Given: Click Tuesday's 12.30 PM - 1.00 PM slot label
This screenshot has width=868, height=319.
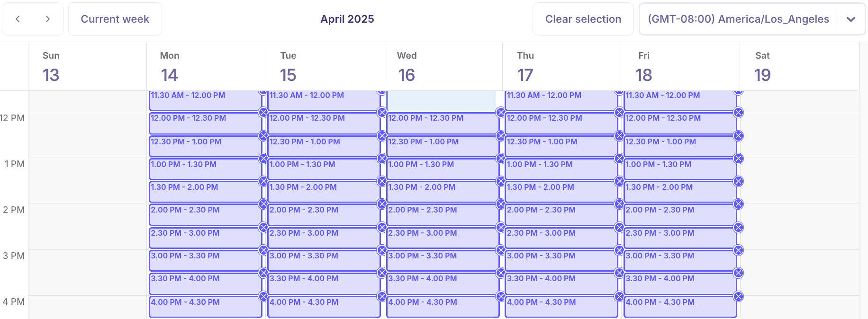Looking at the screenshot, I should 305,142.
